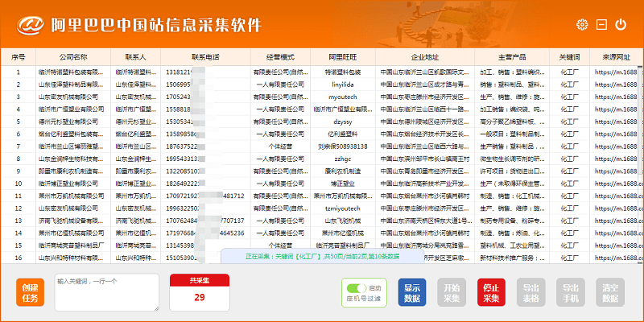Click the 企业地址 column header
This screenshot has height=322, width=644.
pos(425,57)
